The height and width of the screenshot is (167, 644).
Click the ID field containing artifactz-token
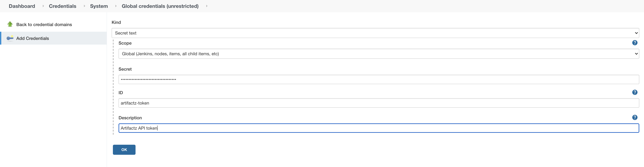[x=378, y=103]
